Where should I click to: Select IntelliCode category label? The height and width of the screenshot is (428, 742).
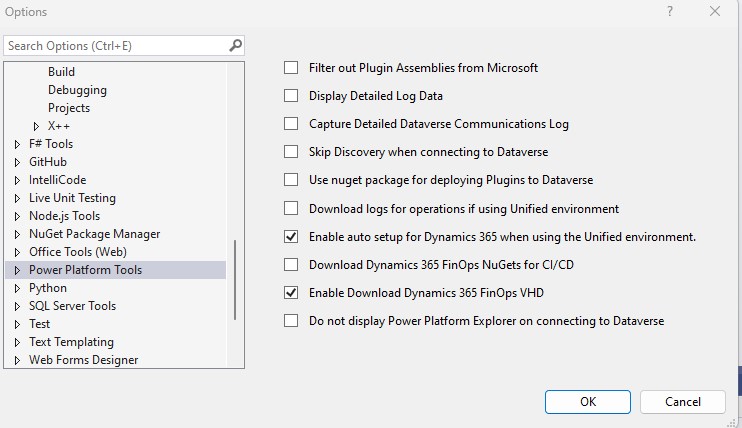click(x=57, y=179)
